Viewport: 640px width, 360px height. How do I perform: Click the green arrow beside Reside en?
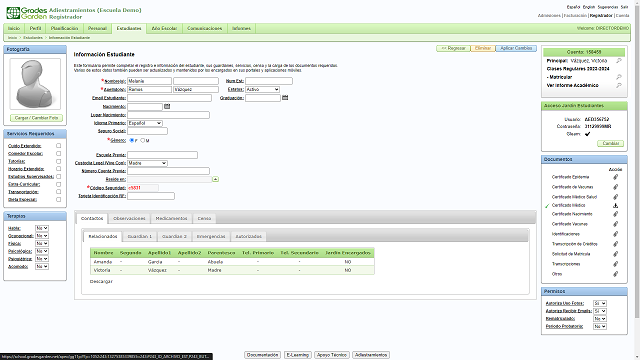pyautogui.click(x=215, y=179)
